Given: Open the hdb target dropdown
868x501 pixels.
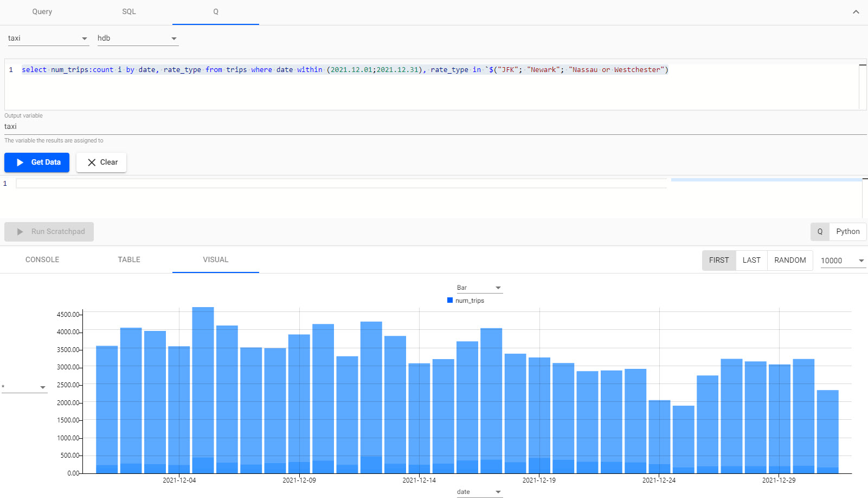Looking at the screenshot, I should pyautogui.click(x=138, y=38).
